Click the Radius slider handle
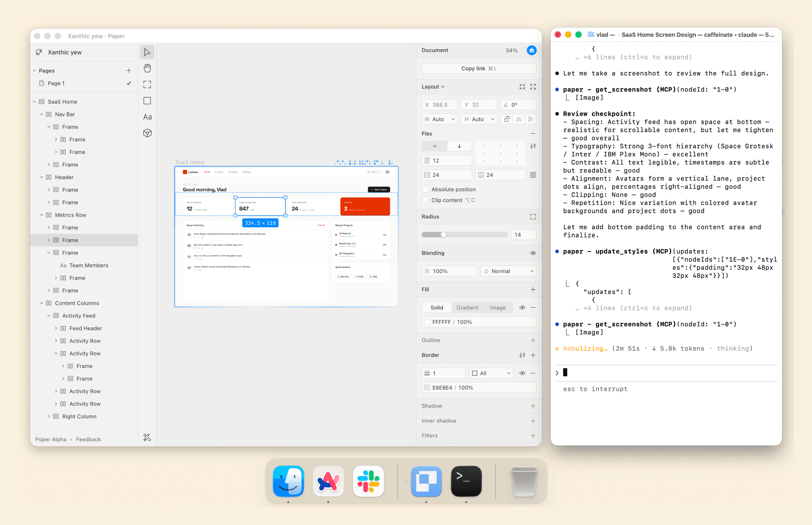This screenshot has width=812, height=525. coord(443,234)
